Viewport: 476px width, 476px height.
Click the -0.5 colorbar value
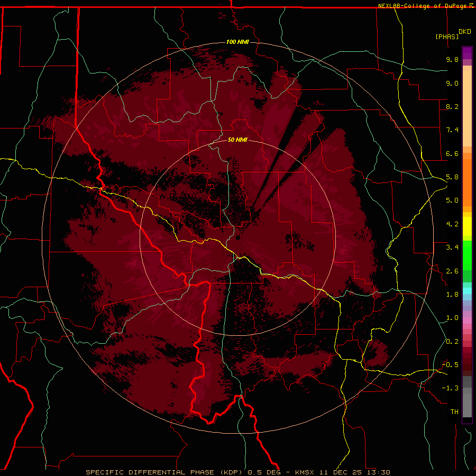tap(450, 365)
